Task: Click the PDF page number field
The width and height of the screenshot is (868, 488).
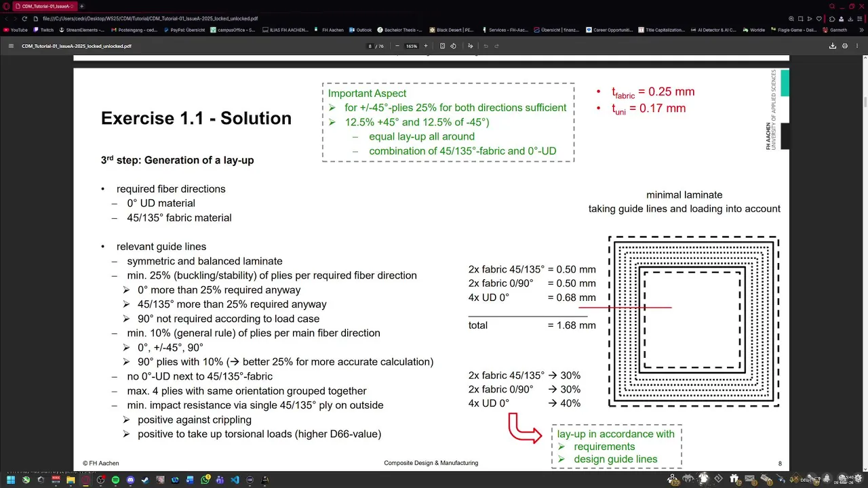Action: tap(370, 46)
